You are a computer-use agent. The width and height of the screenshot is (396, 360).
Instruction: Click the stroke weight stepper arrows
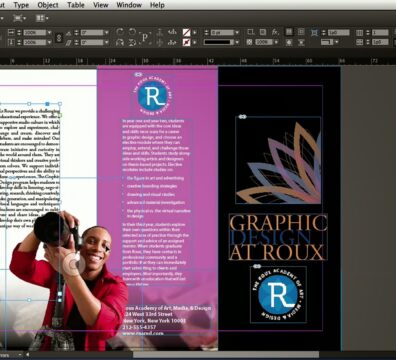coord(206,33)
